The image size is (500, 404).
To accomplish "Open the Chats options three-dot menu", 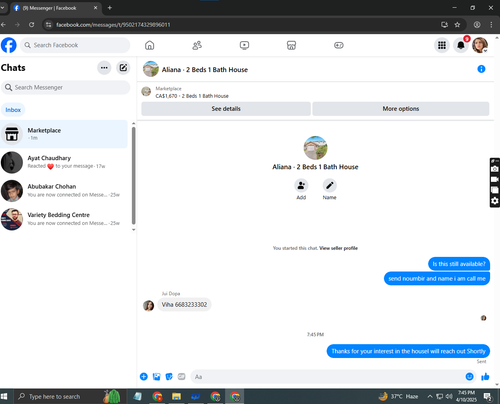I will click(104, 68).
